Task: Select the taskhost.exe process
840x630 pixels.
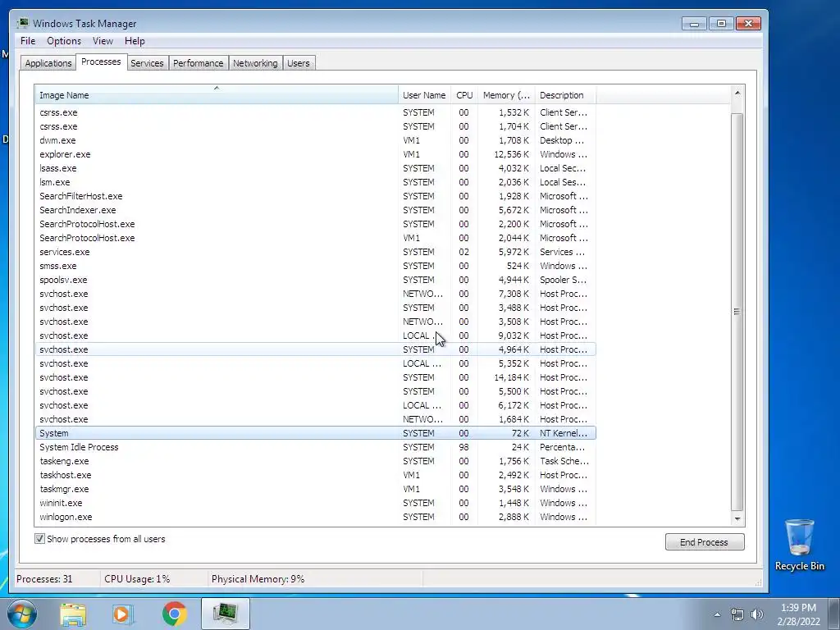Action: click(x=316, y=475)
